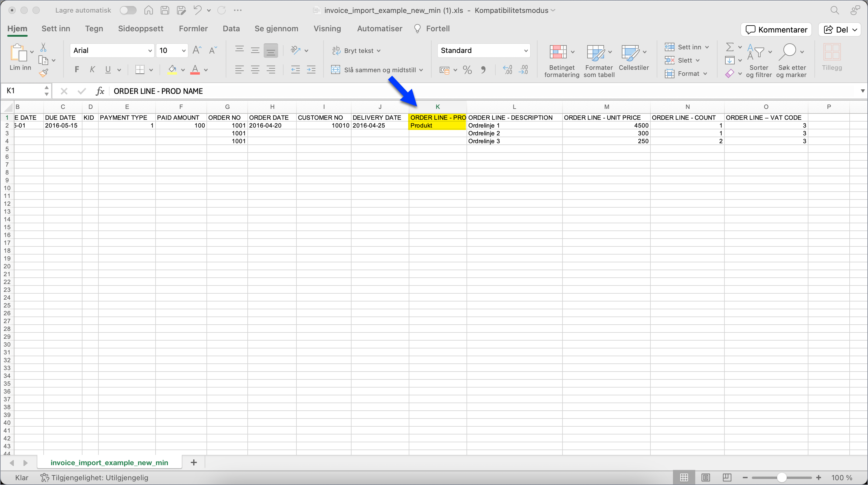Toggle the Lagre automatisk autosave switch
Image resolution: width=868 pixels, height=485 pixels.
click(128, 11)
